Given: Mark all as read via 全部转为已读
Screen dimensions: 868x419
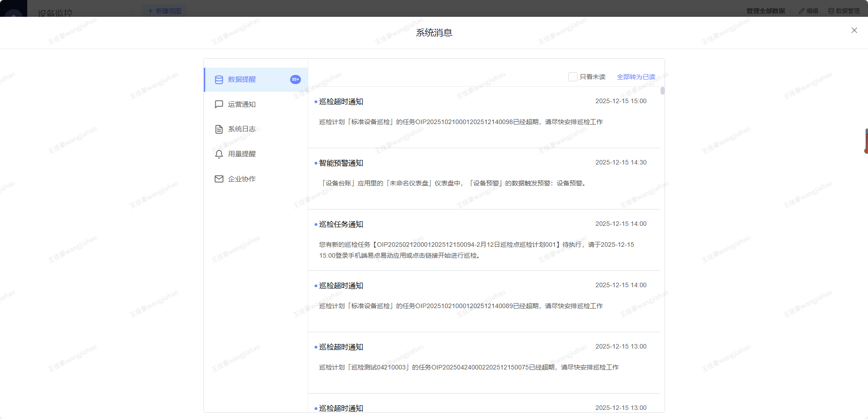Looking at the screenshot, I should coord(636,77).
